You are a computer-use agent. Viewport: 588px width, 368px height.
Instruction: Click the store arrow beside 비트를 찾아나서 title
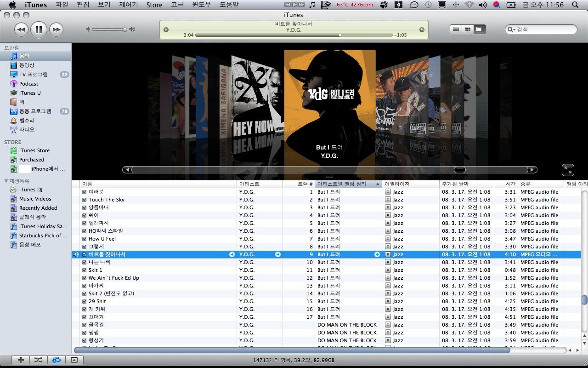[x=232, y=254]
